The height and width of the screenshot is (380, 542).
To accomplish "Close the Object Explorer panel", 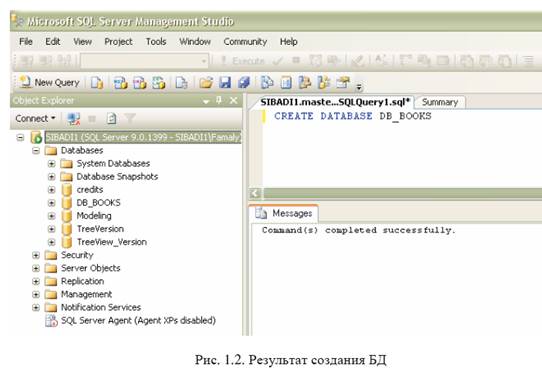I will tap(234, 100).
